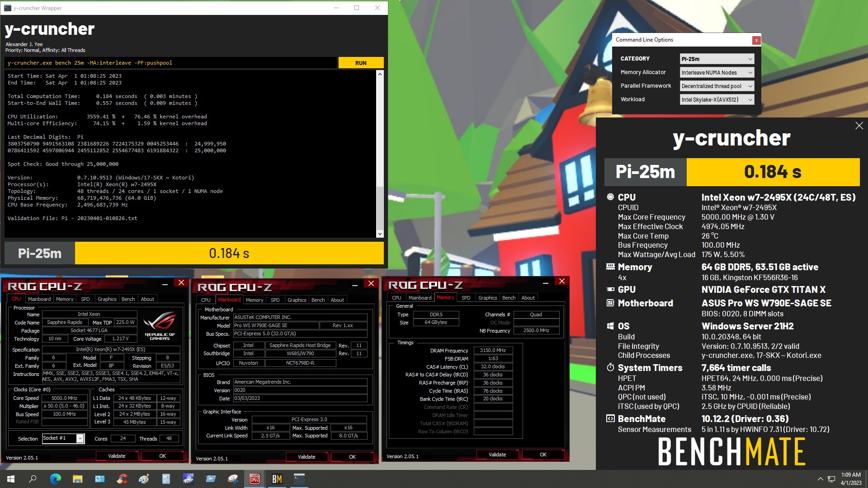Click the yellow 0.184 s result in BenchMate
Screen dimensions: 868x488
coord(773,172)
